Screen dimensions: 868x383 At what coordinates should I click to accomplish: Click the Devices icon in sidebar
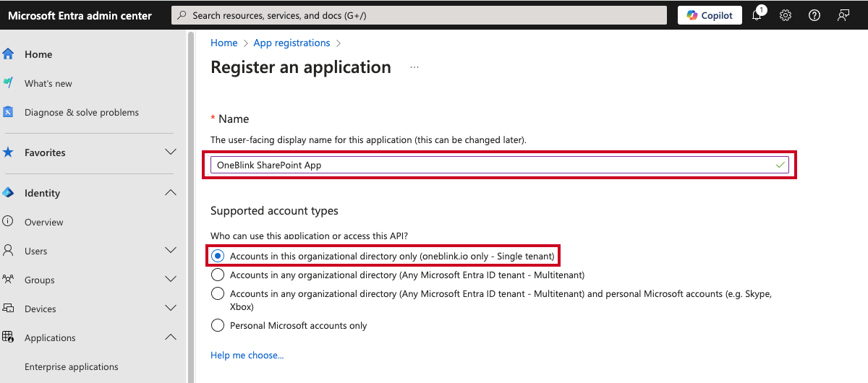click(x=8, y=309)
